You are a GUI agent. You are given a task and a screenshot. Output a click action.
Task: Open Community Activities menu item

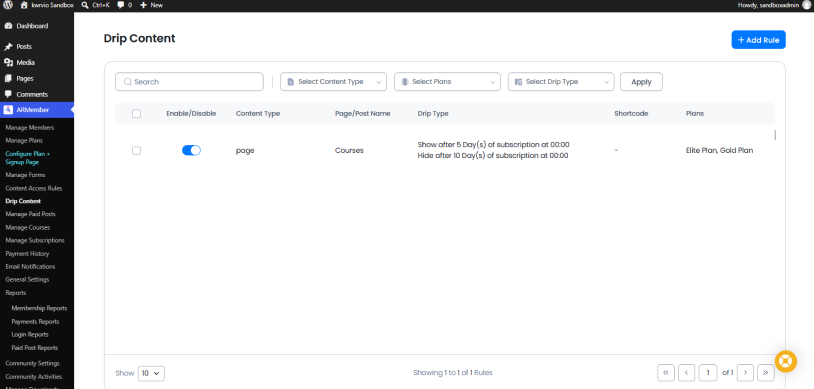(33, 377)
